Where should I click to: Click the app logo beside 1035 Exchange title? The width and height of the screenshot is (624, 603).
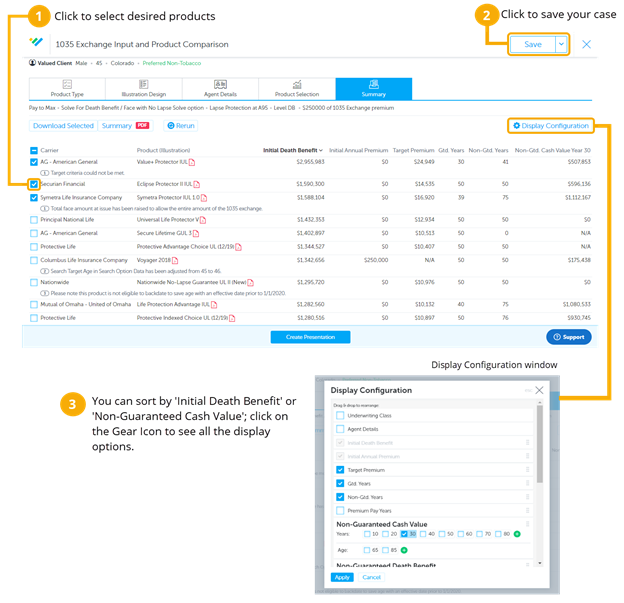[x=36, y=42]
